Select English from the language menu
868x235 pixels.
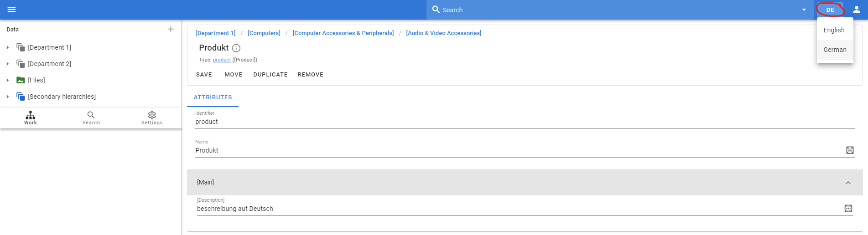pos(835,30)
